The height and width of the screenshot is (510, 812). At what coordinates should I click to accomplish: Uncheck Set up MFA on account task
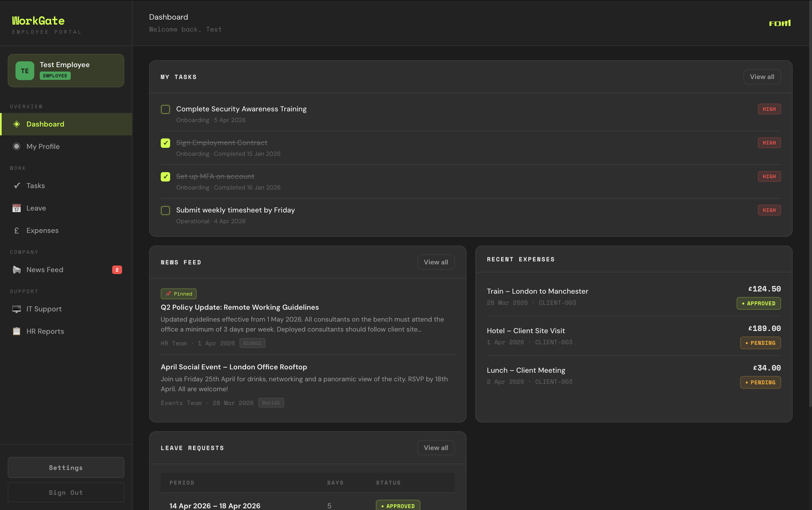[165, 177]
